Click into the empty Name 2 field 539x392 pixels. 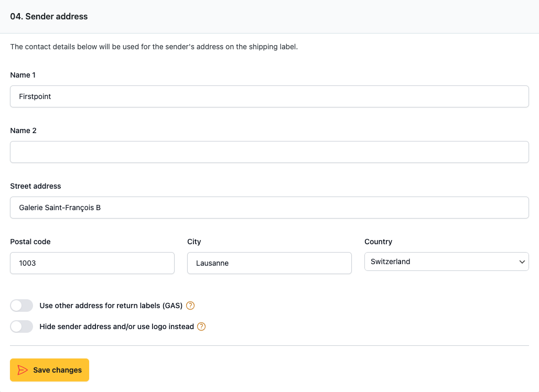coord(269,152)
